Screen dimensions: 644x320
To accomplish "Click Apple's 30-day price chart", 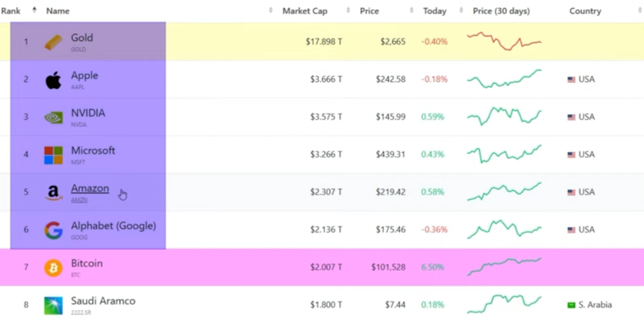I will click(x=504, y=79).
